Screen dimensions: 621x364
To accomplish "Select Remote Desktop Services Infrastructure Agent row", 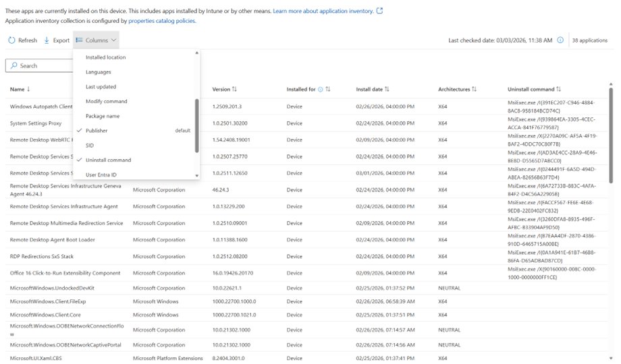I will [x=306, y=206].
